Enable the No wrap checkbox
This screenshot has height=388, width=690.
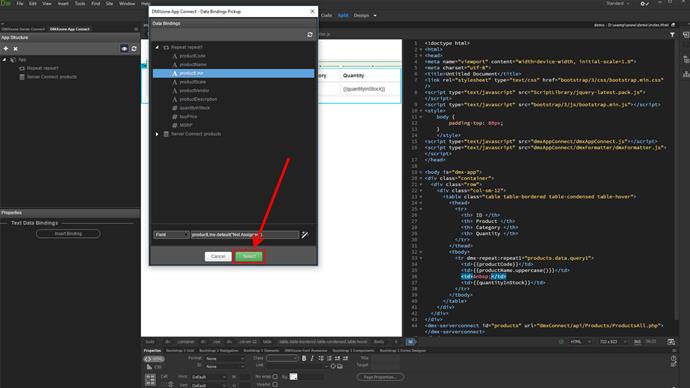(275, 377)
